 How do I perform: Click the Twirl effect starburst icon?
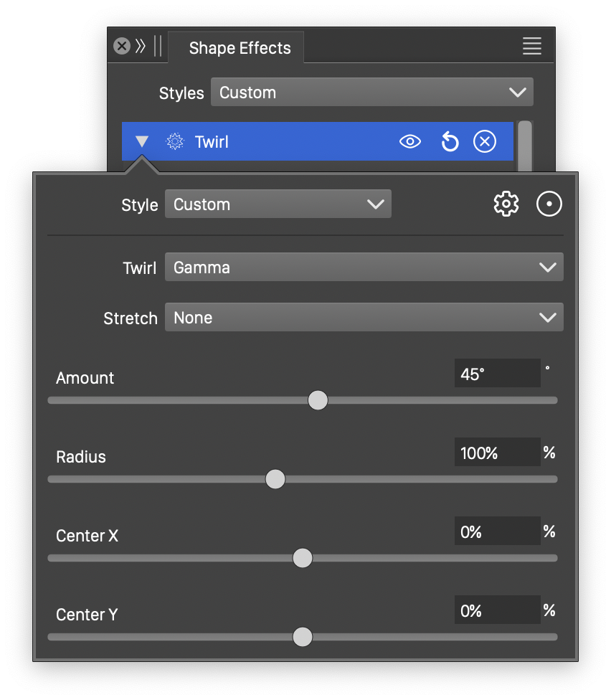click(x=174, y=142)
